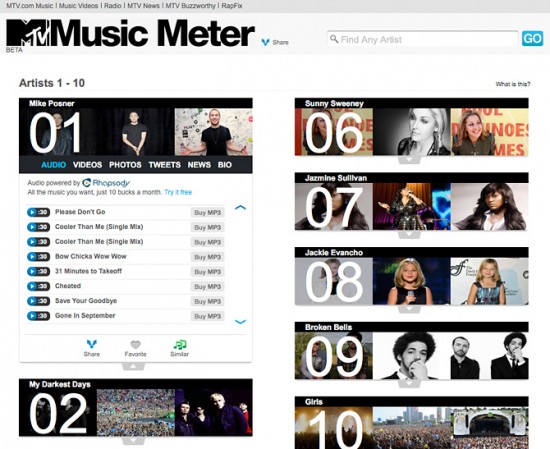Go to the Radio link
The width and height of the screenshot is (550, 449).
point(113,6)
